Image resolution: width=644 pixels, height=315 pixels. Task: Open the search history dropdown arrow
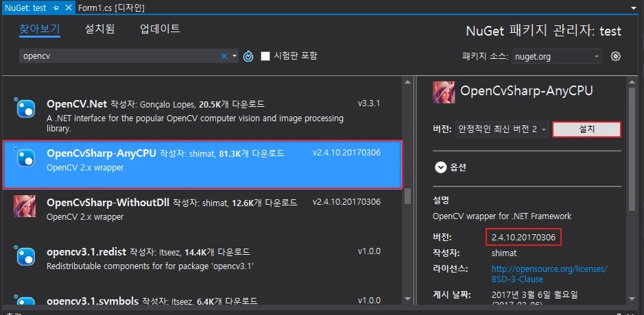point(235,56)
